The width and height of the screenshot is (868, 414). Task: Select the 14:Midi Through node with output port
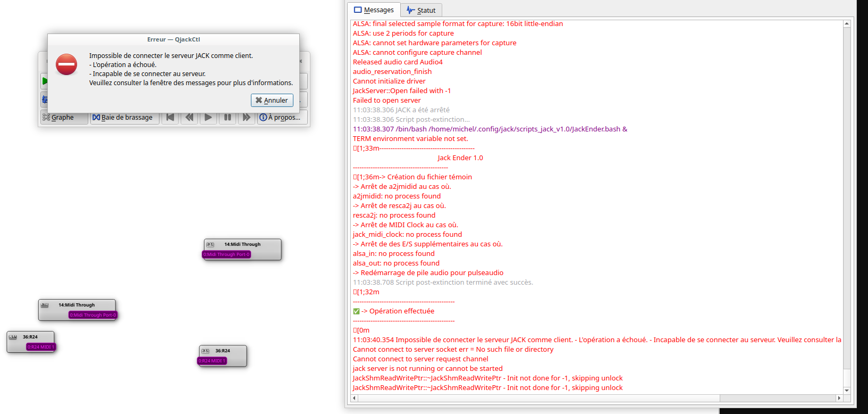pyautogui.click(x=77, y=310)
